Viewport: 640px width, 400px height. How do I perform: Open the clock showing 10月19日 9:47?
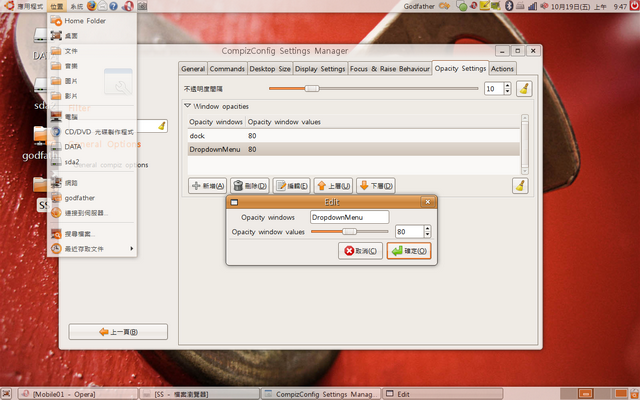589,6
